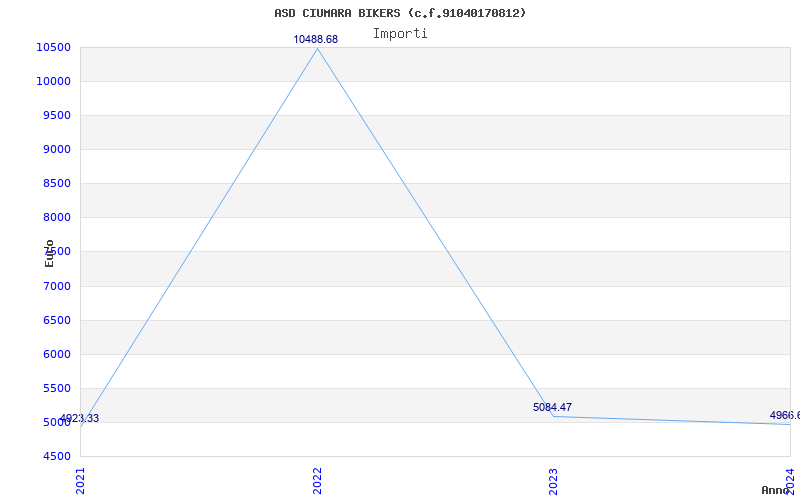Screen dimensions: 800x500
Task: Click the chart title ASD CIUMARA BIKERS
Action: [400, 13]
